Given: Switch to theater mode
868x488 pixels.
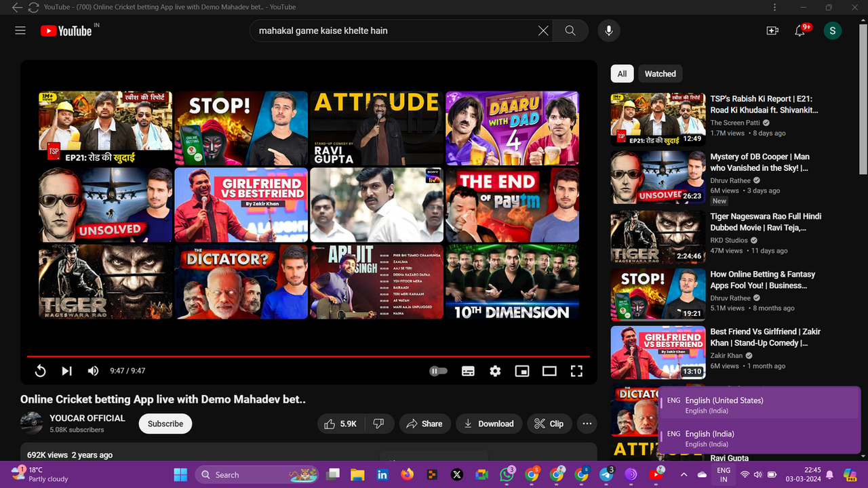Looking at the screenshot, I should [x=549, y=371].
